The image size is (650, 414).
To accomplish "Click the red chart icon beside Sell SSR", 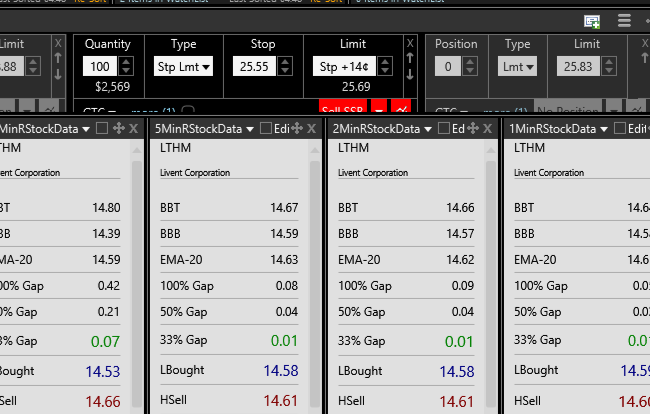I will [x=401, y=107].
